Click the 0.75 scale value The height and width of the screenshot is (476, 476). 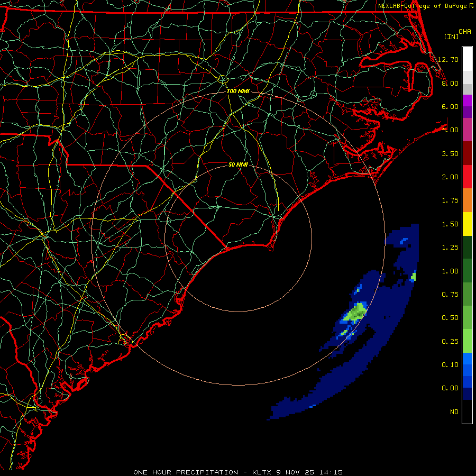tap(450, 295)
